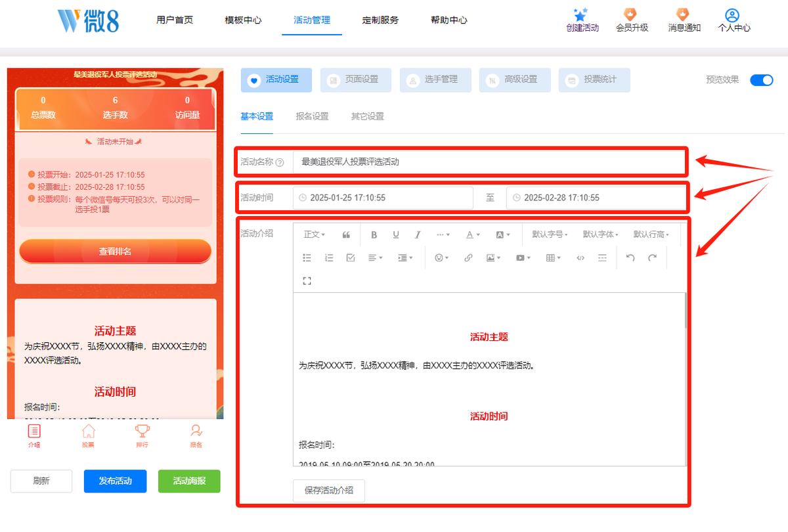Open the indent dropdown
The width and height of the screenshot is (788, 532).
point(405,258)
